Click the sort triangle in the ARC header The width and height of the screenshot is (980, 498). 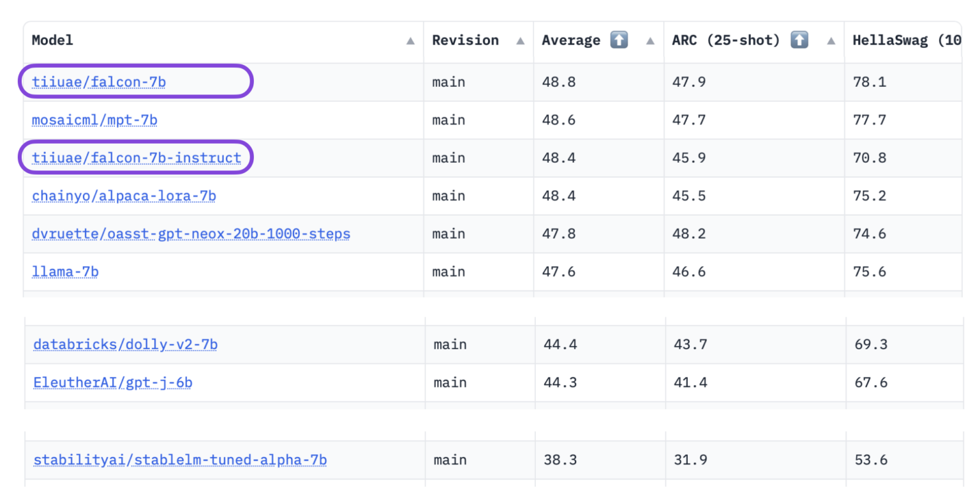[x=831, y=41]
